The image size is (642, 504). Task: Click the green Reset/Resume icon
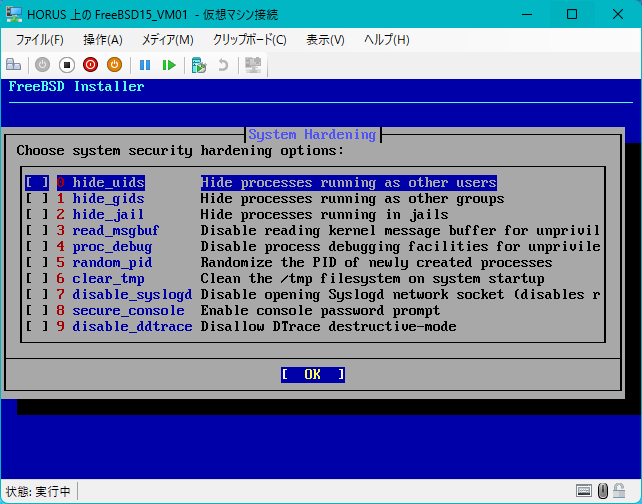pyautogui.click(x=169, y=65)
